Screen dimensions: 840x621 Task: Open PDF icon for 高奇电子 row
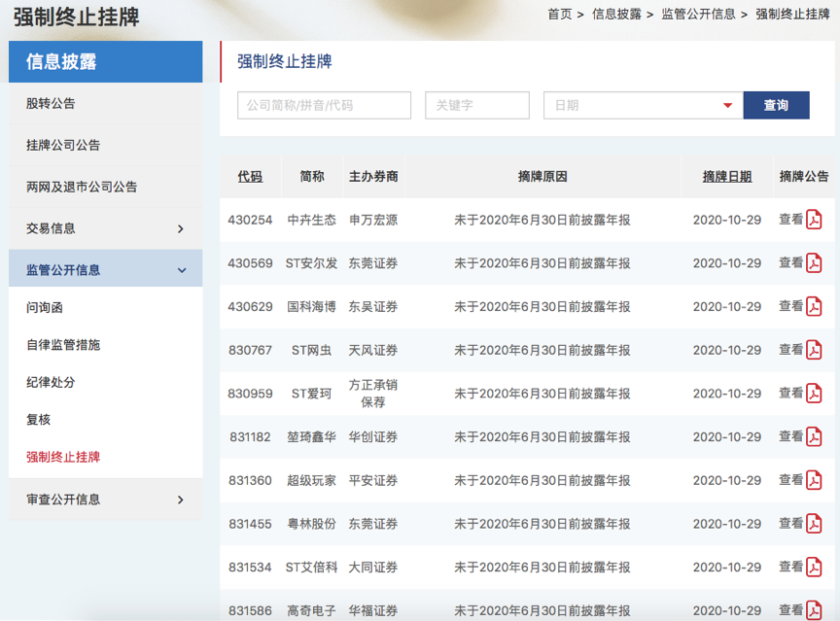click(814, 610)
